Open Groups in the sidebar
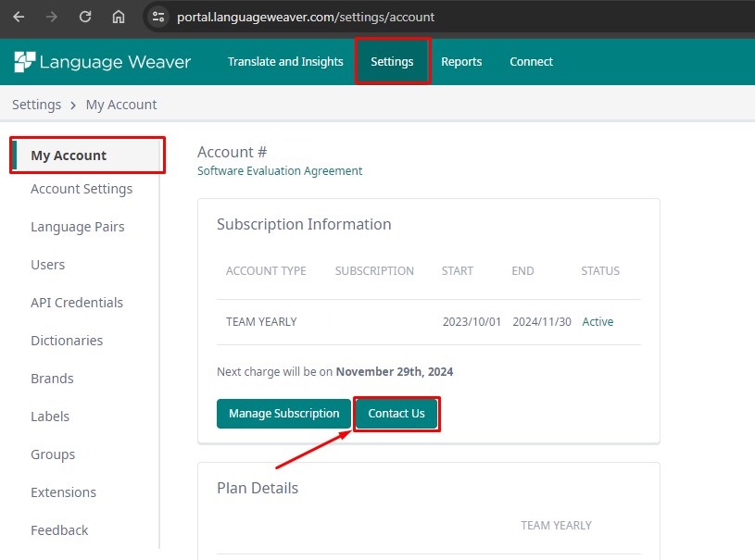The image size is (755, 560). 53,454
